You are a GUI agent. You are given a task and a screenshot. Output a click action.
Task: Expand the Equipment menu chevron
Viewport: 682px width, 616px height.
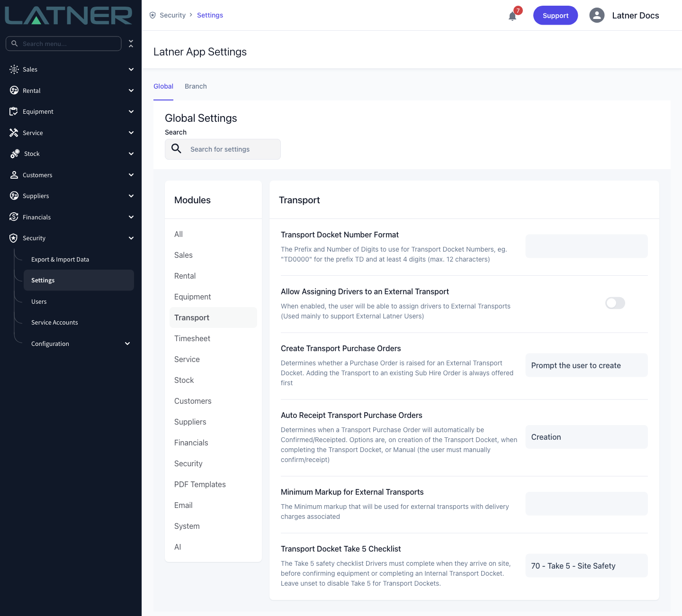point(131,111)
